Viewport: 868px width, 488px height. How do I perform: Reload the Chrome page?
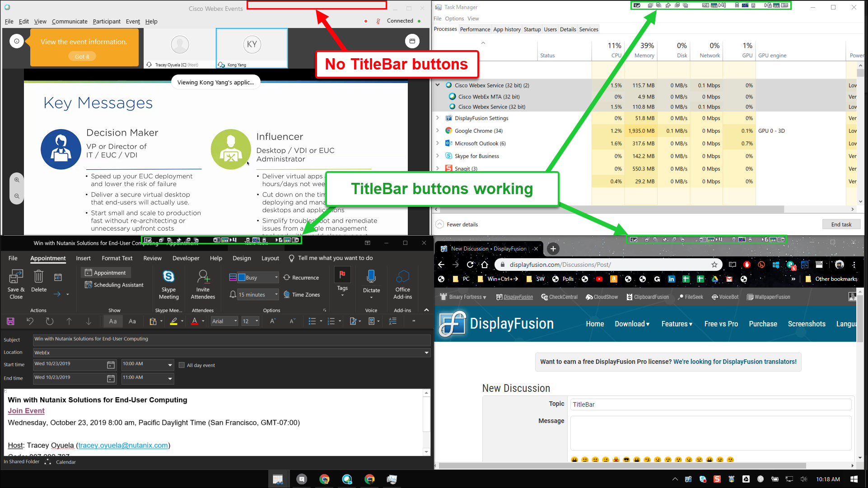[x=470, y=265]
